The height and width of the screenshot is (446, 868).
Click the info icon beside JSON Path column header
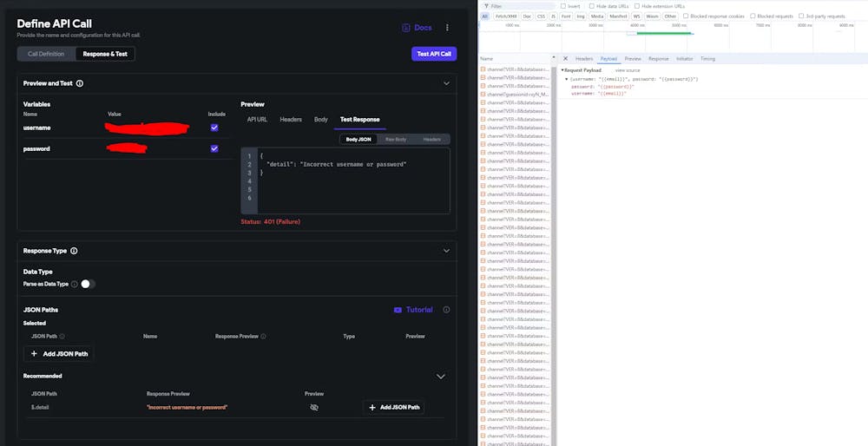point(62,337)
